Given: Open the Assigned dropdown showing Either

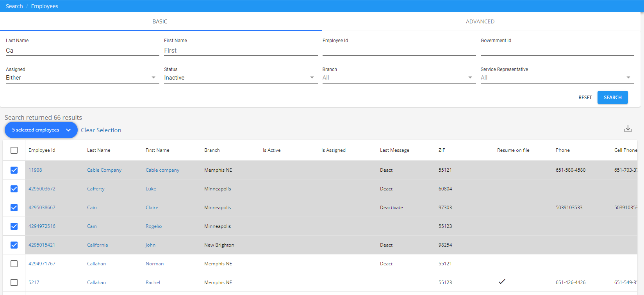Looking at the screenshot, I should pyautogui.click(x=82, y=78).
